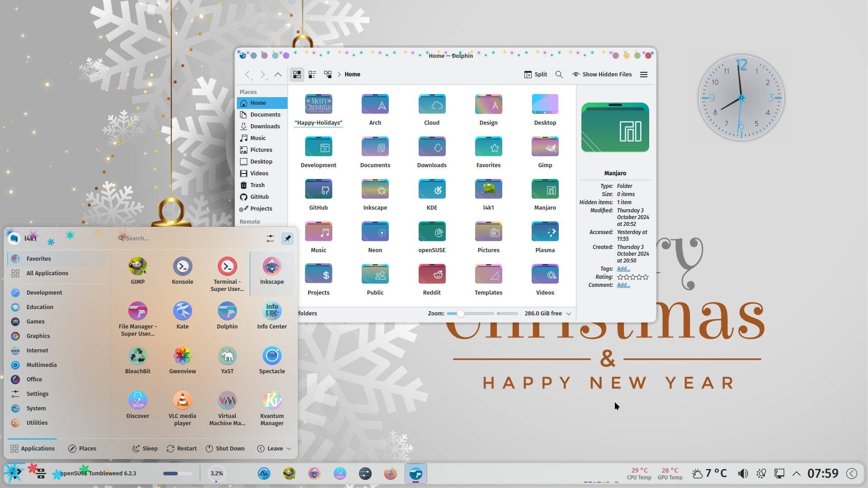This screenshot has height=488, width=868.
Task: Adjust Dolphin zoom slider handle
Action: [x=460, y=314]
